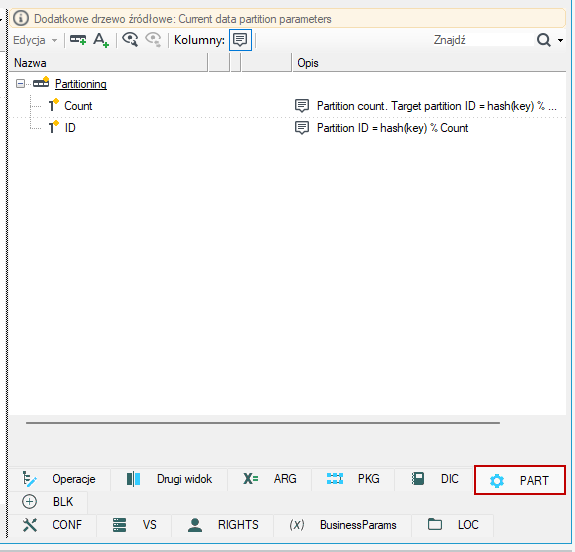
Task: Switch to the Operacje tab
Action: click(x=59, y=479)
